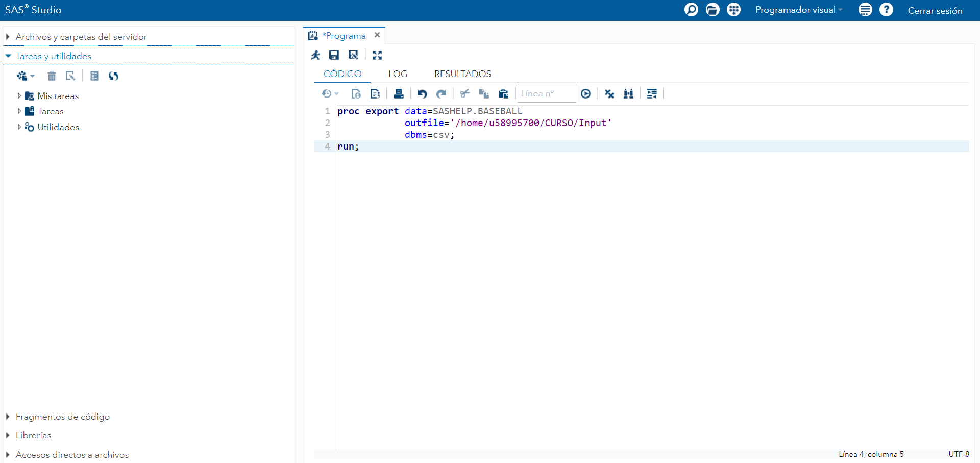Paste from clipboard using the paste icon
This screenshot has height=463, width=980.
pos(503,93)
